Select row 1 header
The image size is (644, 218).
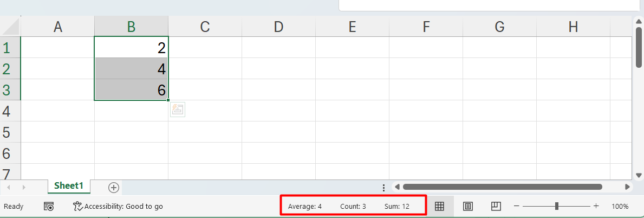coord(10,47)
